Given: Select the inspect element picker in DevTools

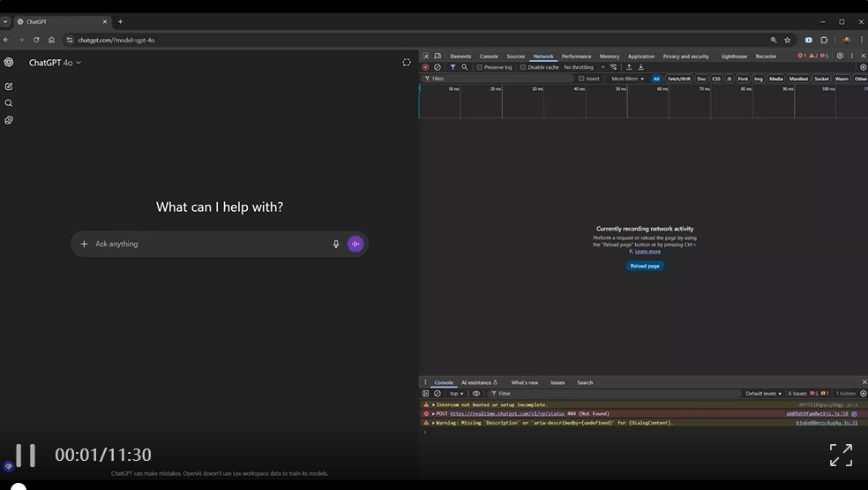Looking at the screenshot, I should (x=426, y=56).
